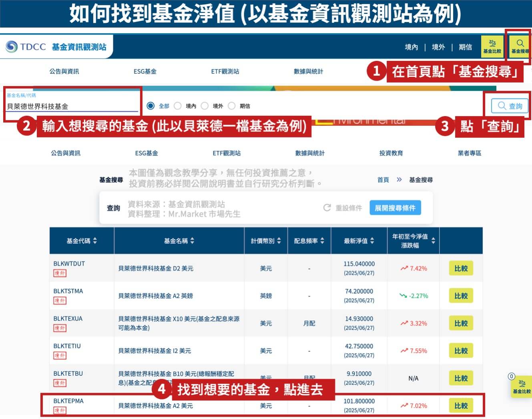Viewport: 532px width, 419px height.
Task: Open the 基金比較 scale icon in the header
Action: [492, 47]
